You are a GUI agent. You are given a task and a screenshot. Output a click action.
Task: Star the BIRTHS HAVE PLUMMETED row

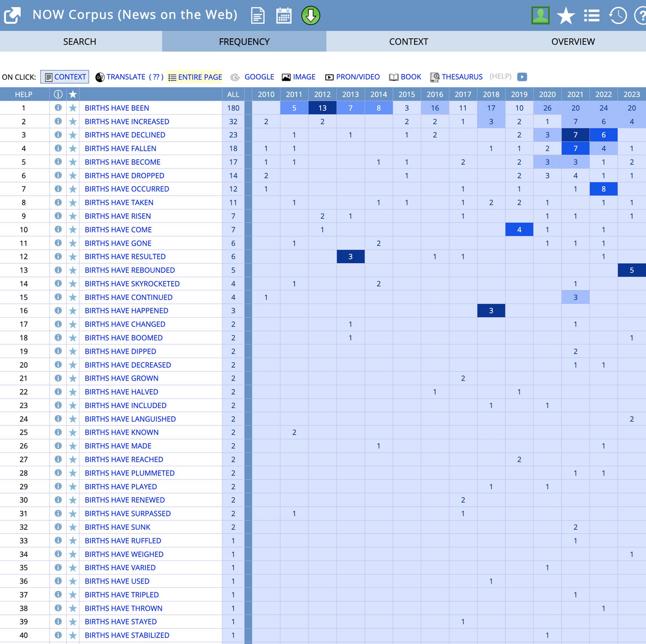coord(73,473)
